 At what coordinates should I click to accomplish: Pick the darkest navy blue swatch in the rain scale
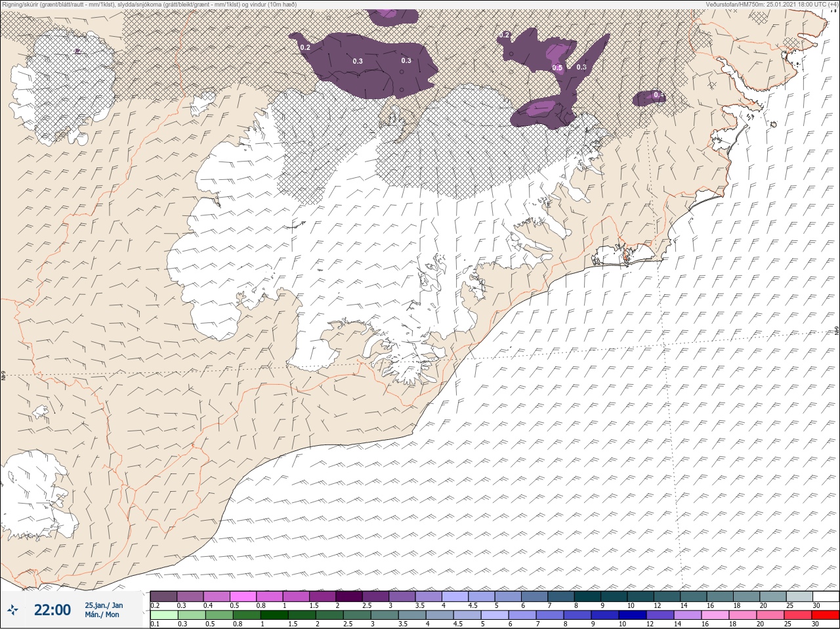tap(633, 615)
